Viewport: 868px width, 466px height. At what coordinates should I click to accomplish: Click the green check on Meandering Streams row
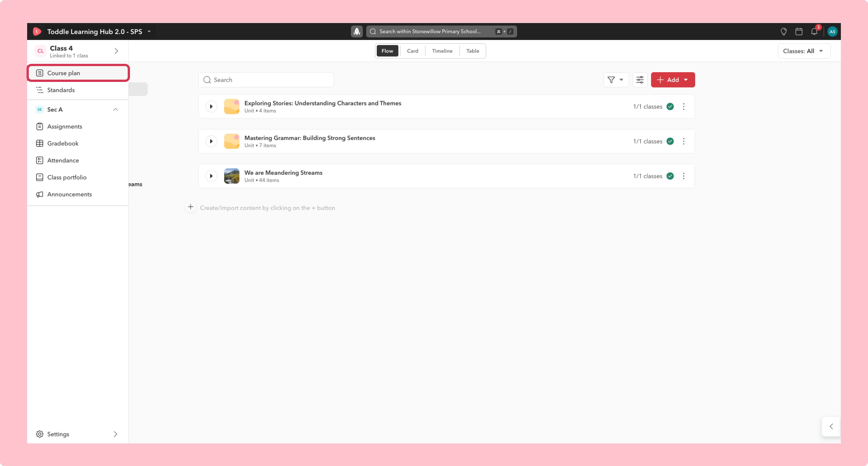tap(670, 176)
